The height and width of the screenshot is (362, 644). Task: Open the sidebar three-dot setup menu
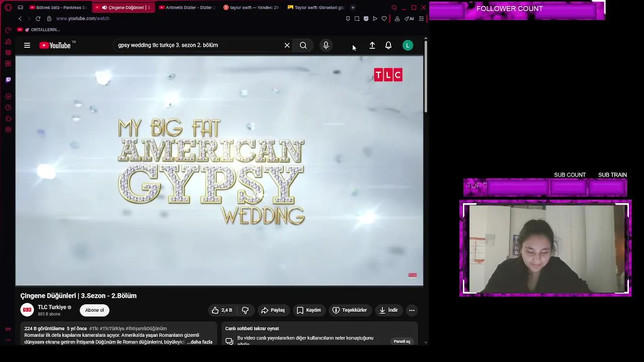[x=8, y=340]
